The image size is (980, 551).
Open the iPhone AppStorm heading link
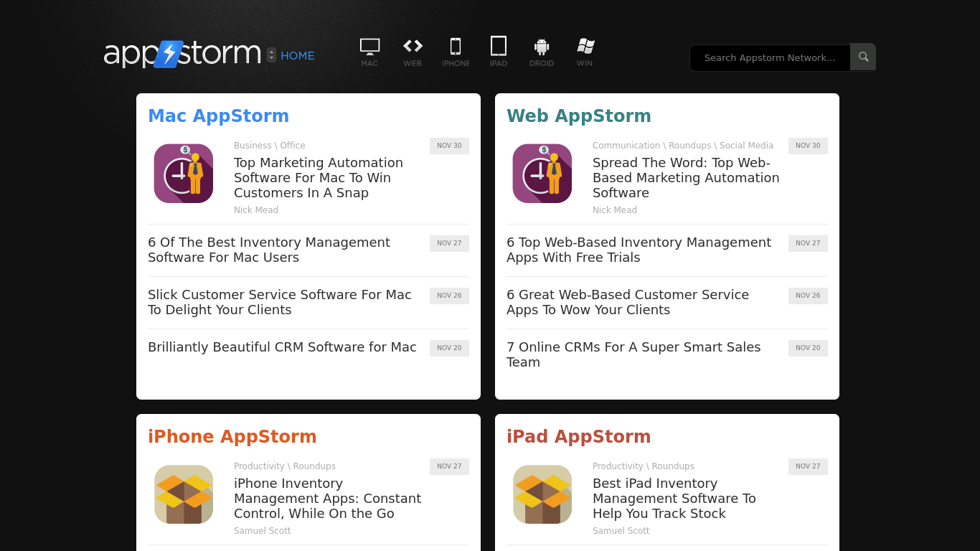[x=232, y=436]
